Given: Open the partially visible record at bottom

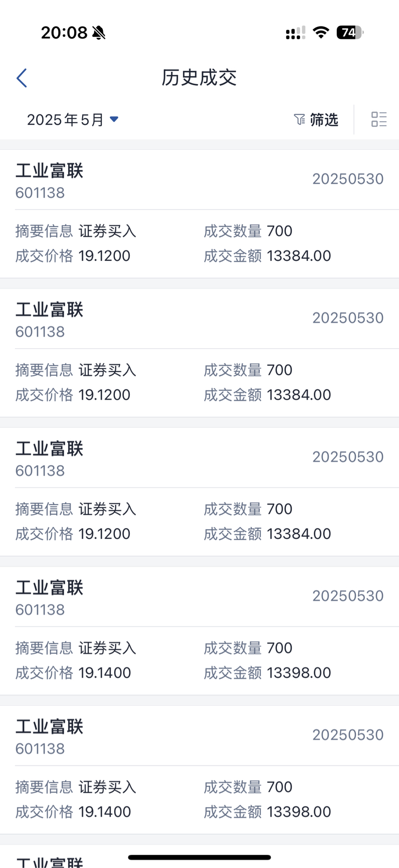Looking at the screenshot, I should [49, 860].
